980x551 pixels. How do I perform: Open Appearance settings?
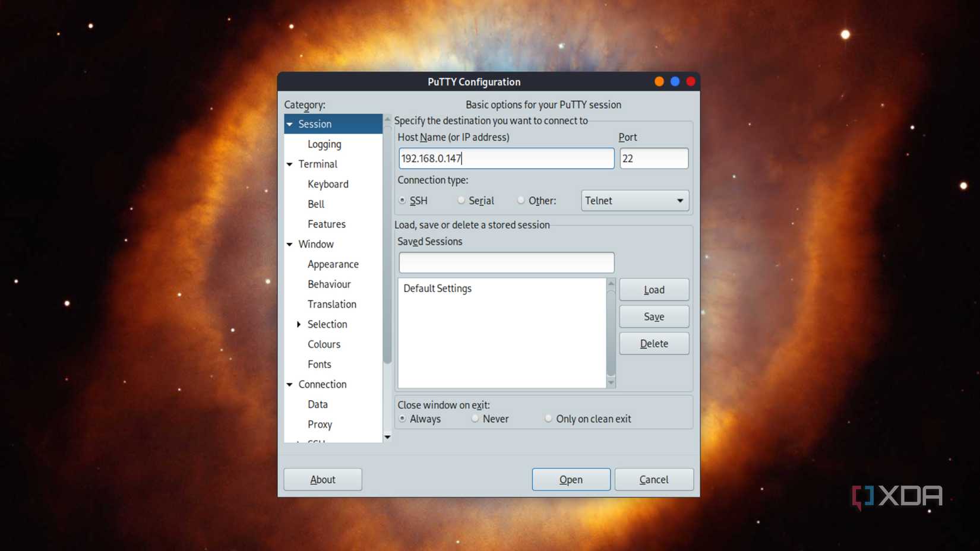[x=333, y=264]
